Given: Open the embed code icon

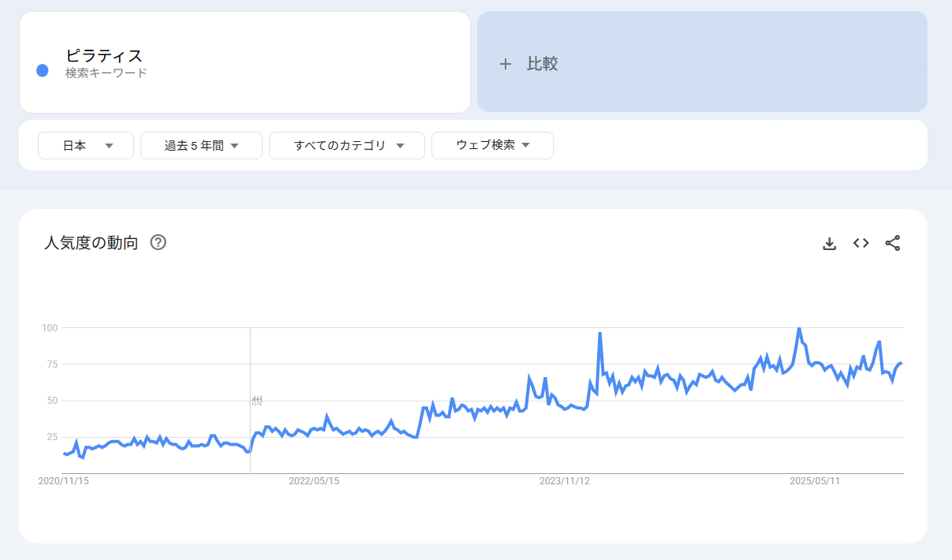Looking at the screenshot, I should pyautogui.click(x=861, y=243).
